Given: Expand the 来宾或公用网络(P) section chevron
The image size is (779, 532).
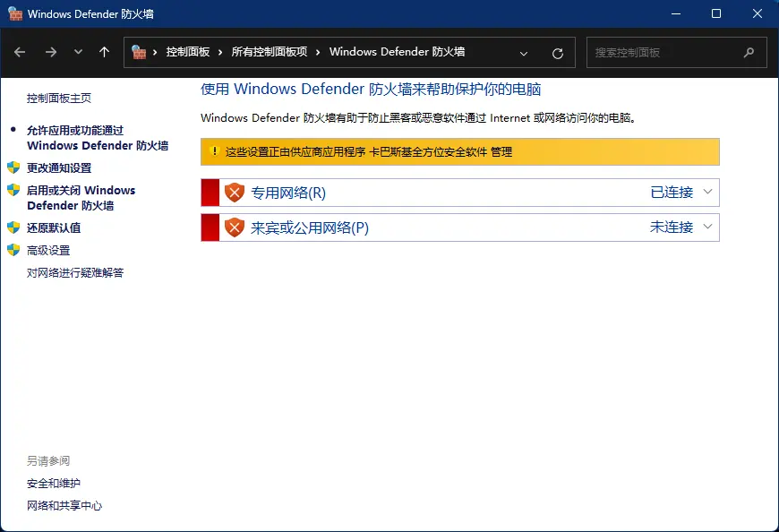Looking at the screenshot, I should click(x=708, y=227).
